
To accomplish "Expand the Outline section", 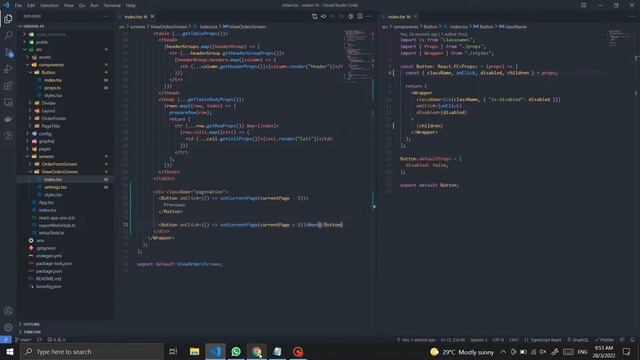I will (31, 324).
